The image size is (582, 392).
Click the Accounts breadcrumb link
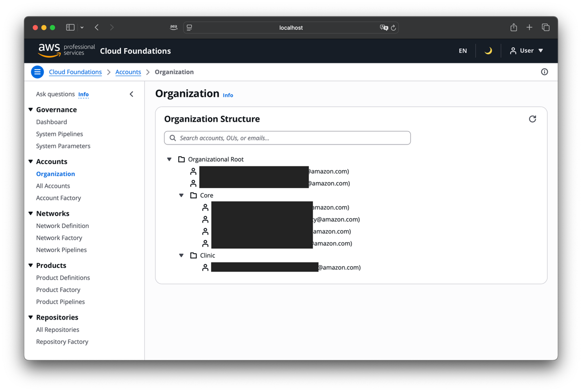tap(128, 72)
